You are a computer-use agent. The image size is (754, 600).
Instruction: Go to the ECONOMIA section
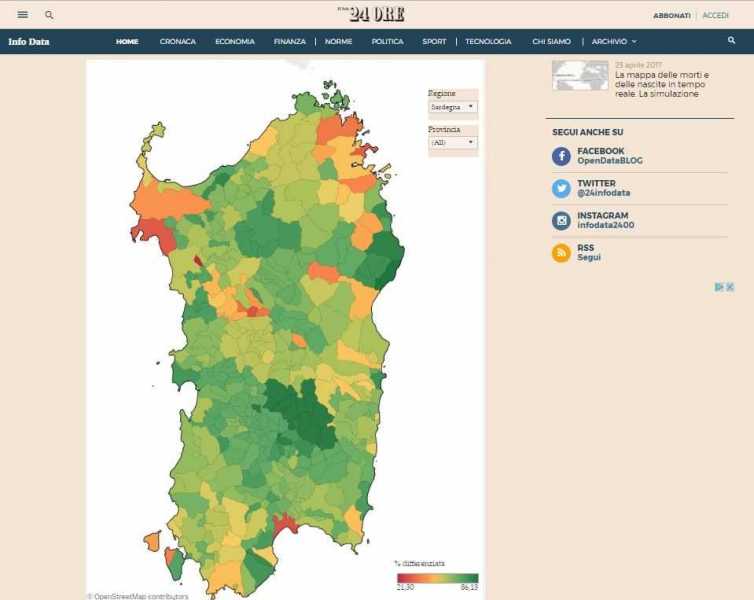point(234,41)
